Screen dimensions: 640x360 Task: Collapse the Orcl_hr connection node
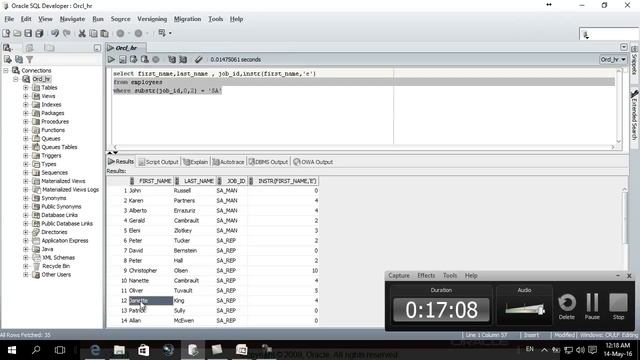click(x=16, y=79)
